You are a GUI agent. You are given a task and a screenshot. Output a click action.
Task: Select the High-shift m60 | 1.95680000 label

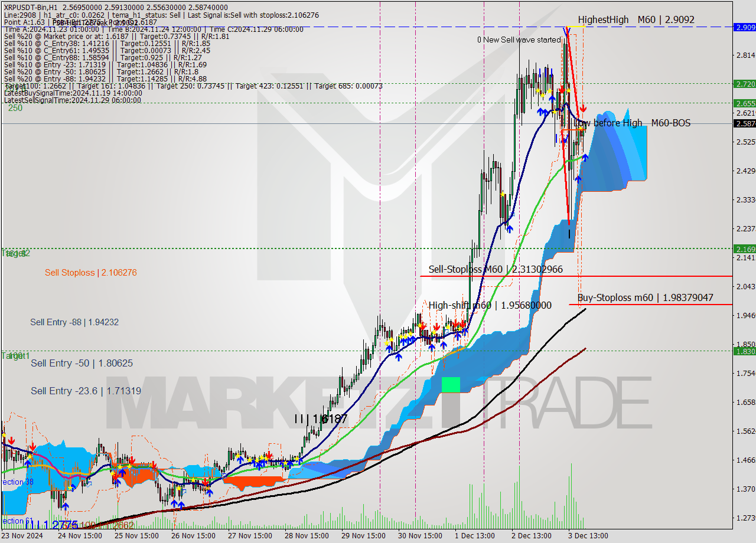(490, 305)
